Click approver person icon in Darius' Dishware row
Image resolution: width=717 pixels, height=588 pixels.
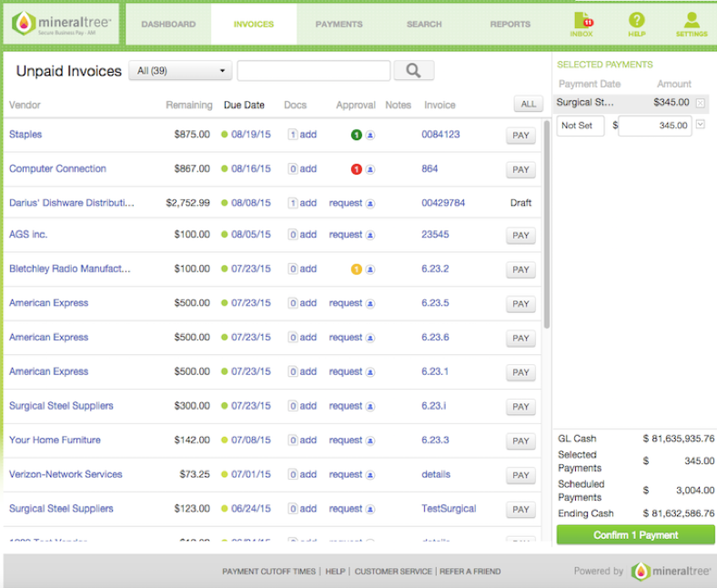(x=370, y=204)
